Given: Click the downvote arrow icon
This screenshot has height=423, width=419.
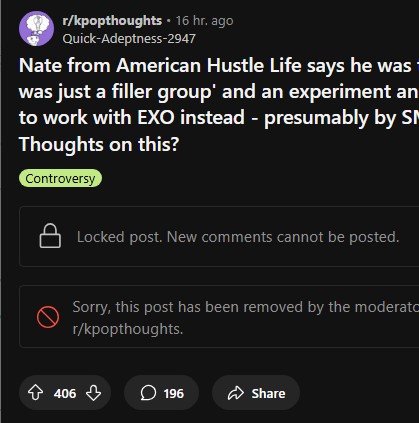Looking at the screenshot, I should tap(93, 393).
